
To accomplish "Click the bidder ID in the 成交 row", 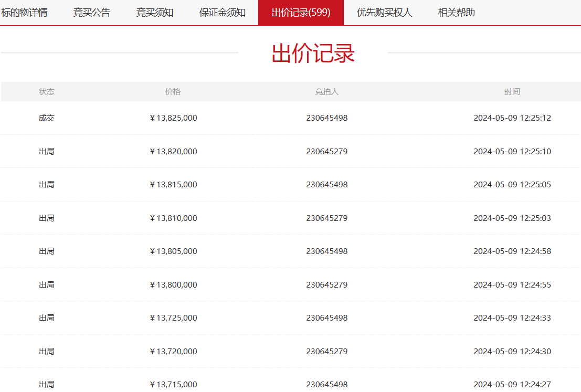I will pyautogui.click(x=327, y=118).
